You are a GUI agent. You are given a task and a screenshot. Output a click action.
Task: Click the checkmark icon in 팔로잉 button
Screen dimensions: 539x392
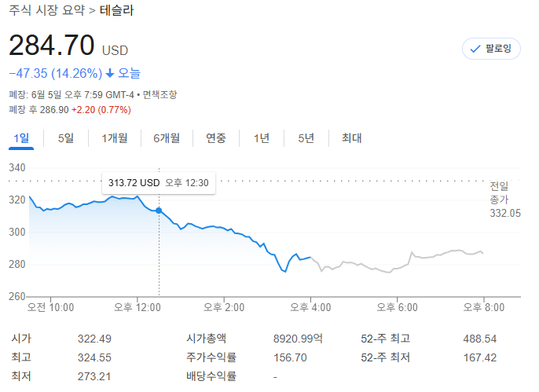click(475, 49)
